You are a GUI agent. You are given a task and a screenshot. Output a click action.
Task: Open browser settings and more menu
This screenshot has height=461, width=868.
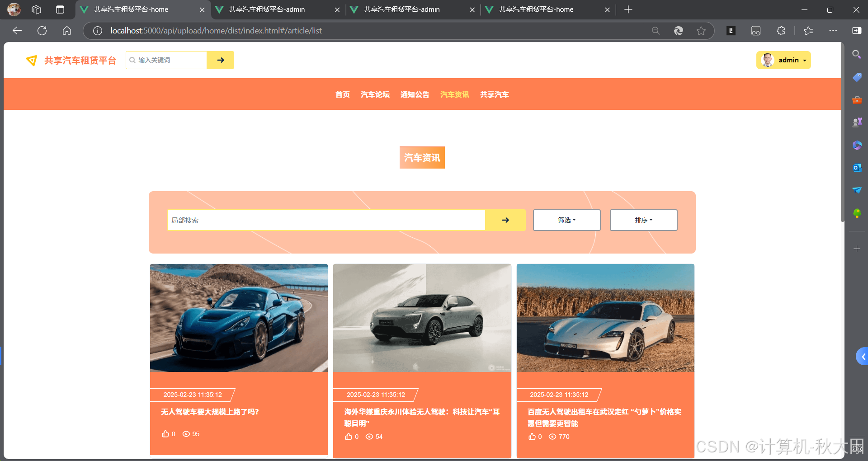[833, 31]
